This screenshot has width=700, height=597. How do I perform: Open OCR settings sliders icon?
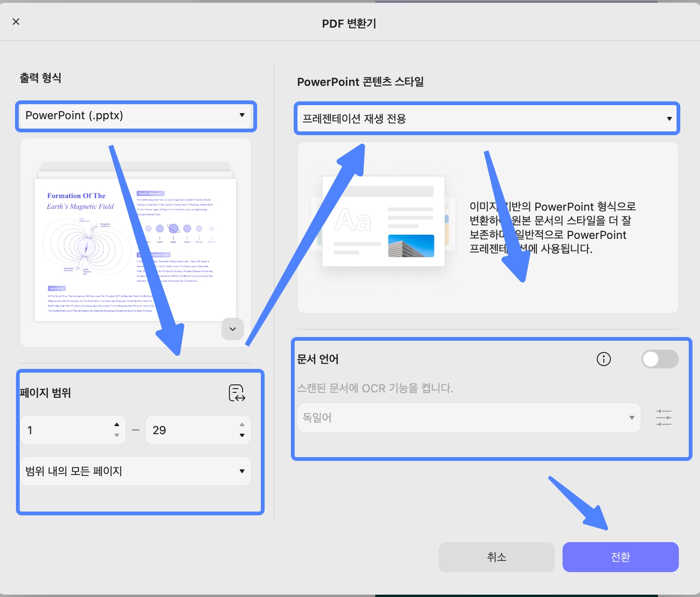pyautogui.click(x=664, y=418)
